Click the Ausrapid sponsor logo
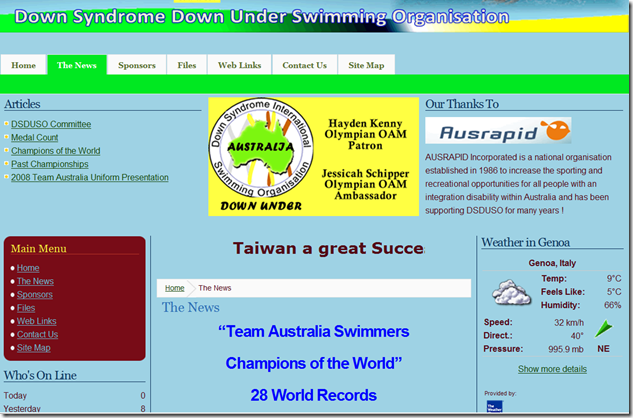Screen dimensions: 633x418 (498, 130)
